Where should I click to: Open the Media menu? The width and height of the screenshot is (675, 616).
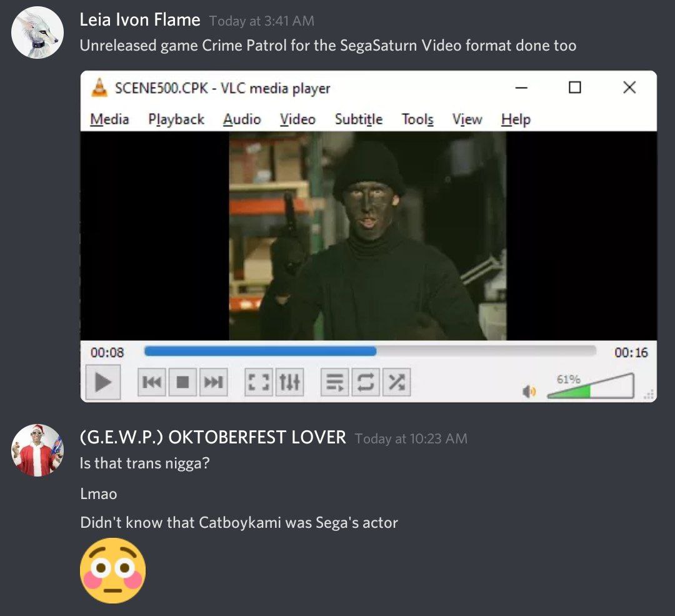click(x=109, y=119)
